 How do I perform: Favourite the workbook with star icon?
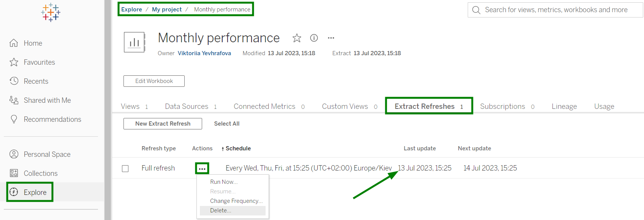coord(297,38)
